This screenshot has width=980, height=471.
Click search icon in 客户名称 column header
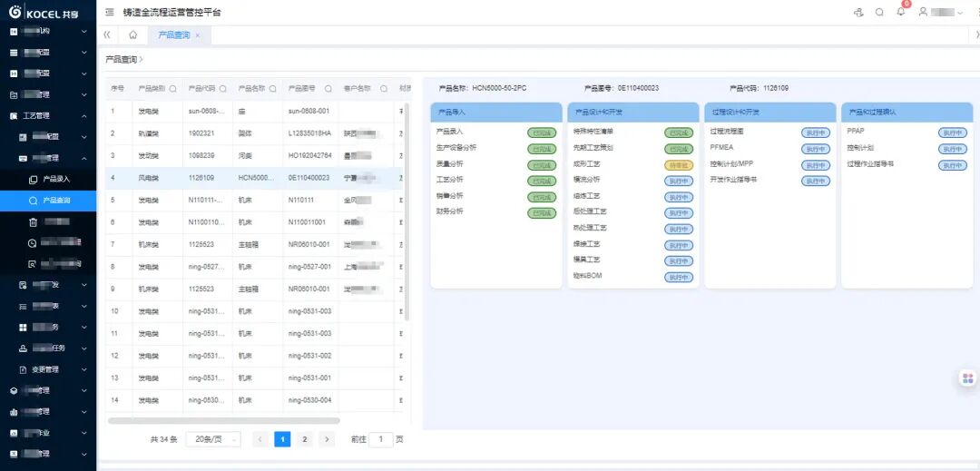[x=384, y=89]
